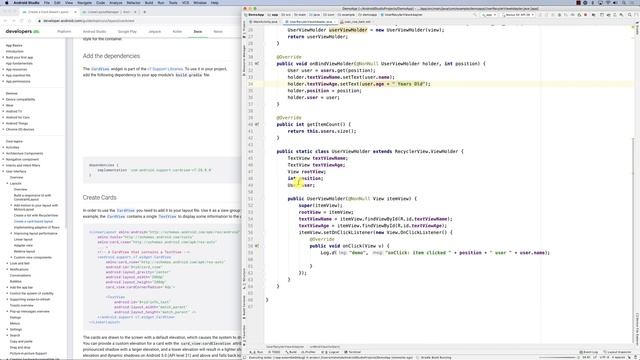Open the News nav item

click(x=218, y=31)
